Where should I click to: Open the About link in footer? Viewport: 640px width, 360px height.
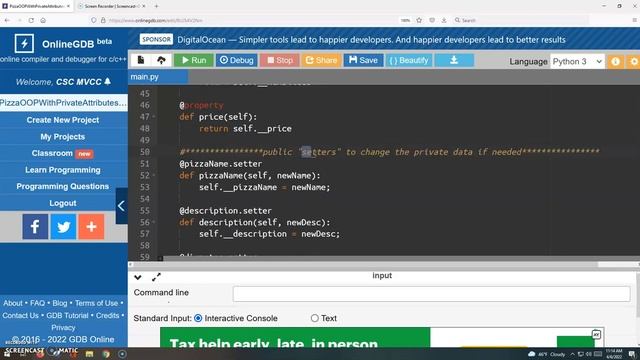[13, 303]
